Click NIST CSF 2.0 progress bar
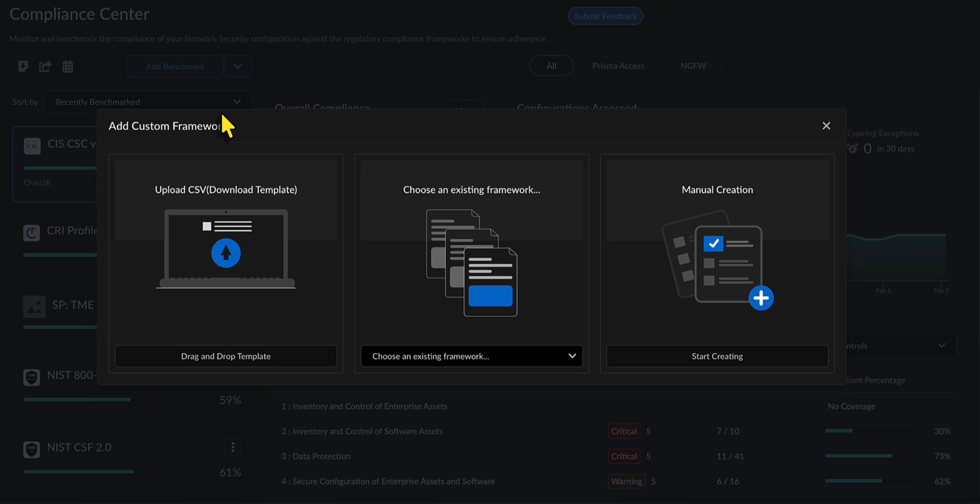Screen dimensions: 980x504 coord(78,472)
